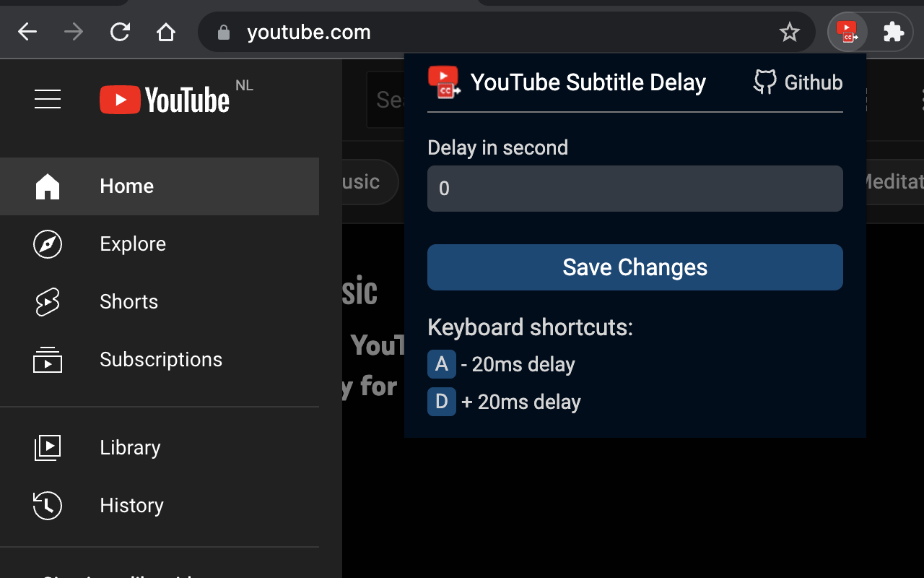Bookmark the page with the star icon

pos(790,32)
